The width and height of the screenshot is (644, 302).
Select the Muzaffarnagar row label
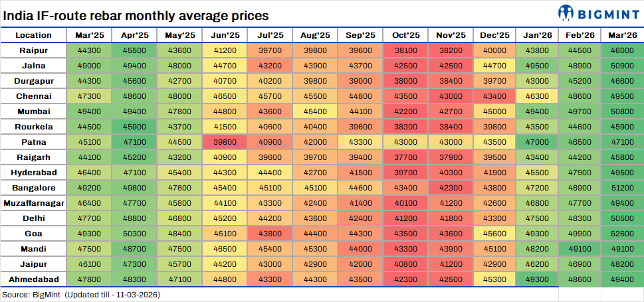coord(33,203)
